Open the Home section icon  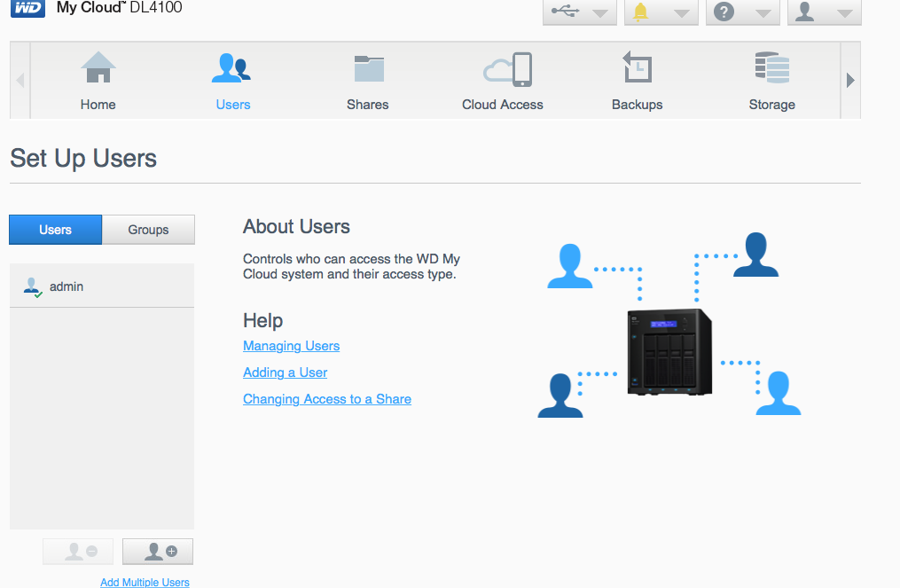point(98,67)
